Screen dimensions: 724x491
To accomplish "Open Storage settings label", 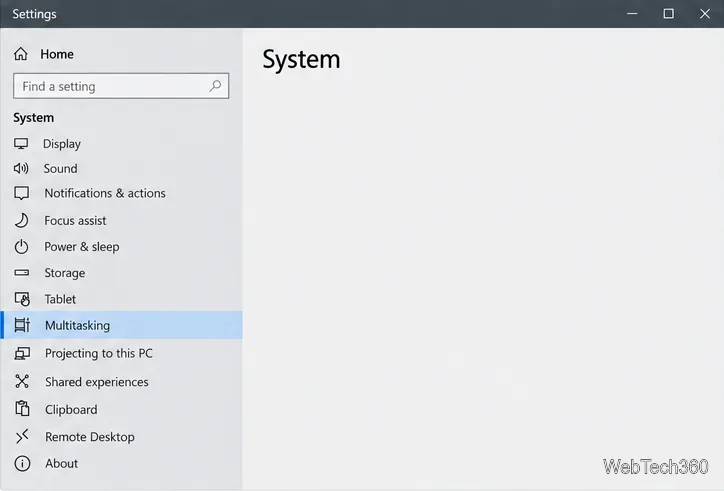I will pos(65,273).
